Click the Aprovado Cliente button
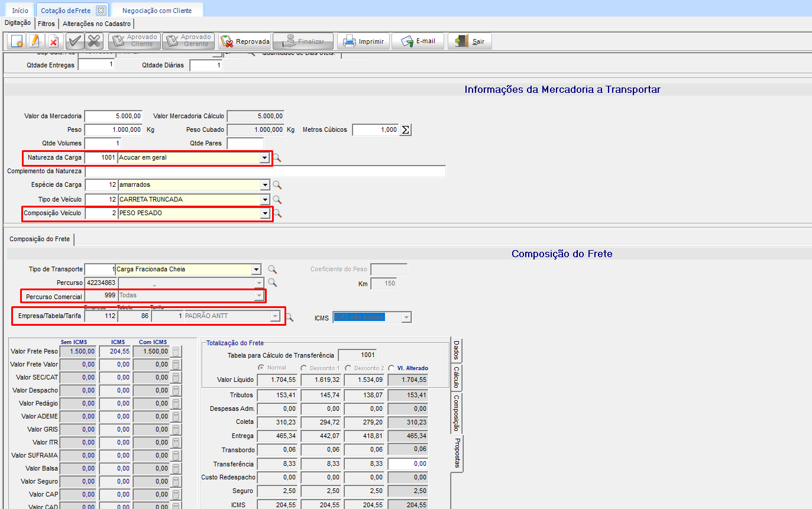The height and width of the screenshot is (509, 812). click(x=134, y=41)
